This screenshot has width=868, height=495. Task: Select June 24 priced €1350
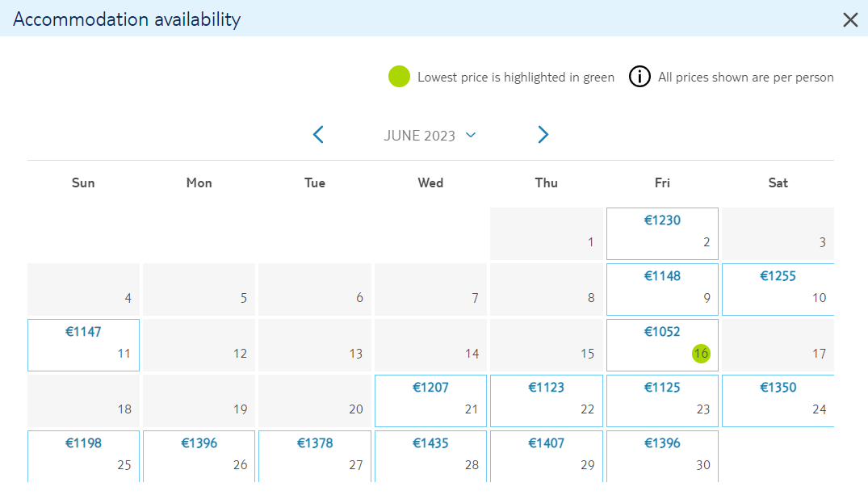click(x=778, y=401)
